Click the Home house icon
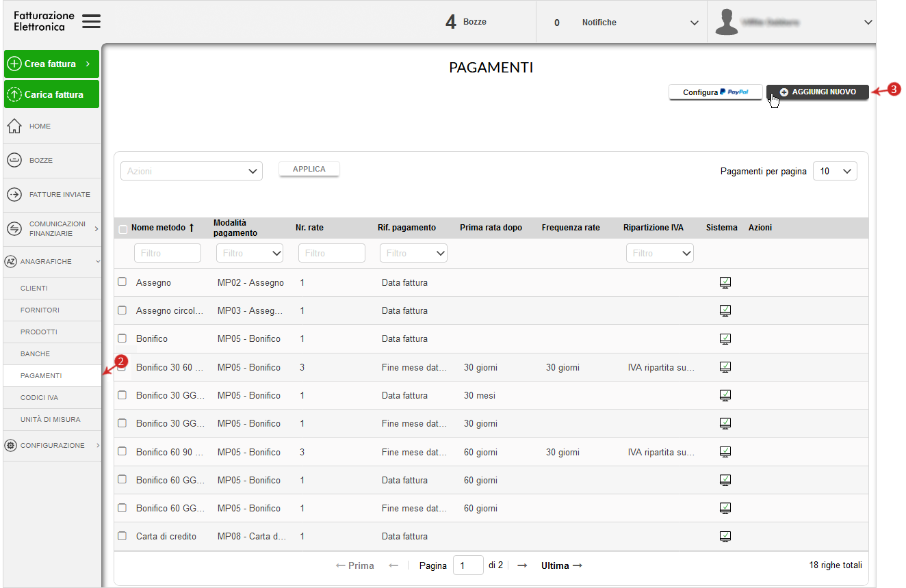The height and width of the screenshot is (588, 906). (x=14, y=126)
